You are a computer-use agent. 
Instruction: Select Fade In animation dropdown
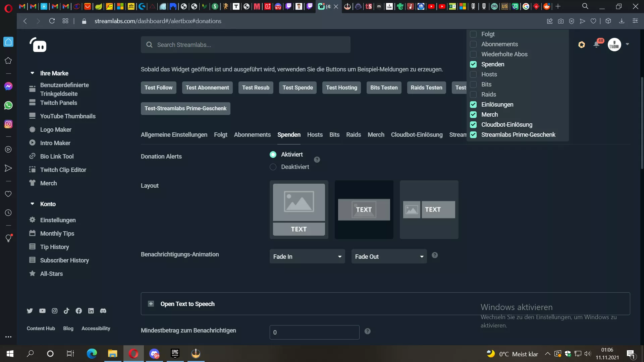(307, 256)
